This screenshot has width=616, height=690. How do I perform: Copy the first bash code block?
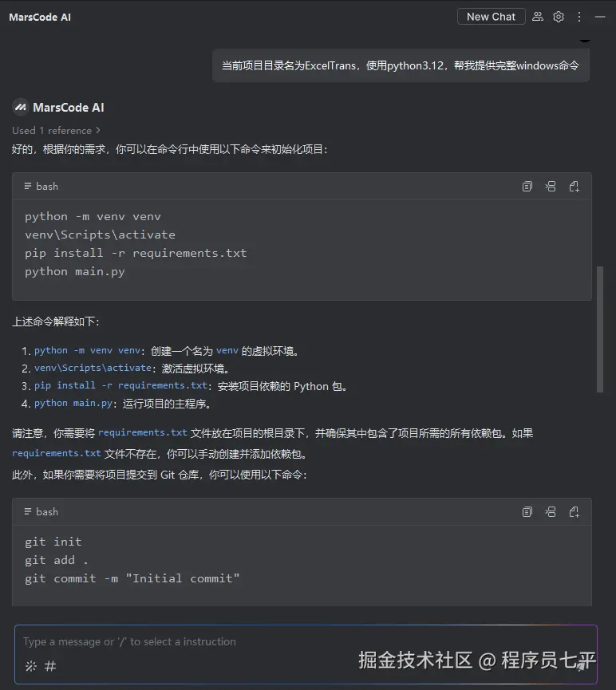click(x=527, y=187)
